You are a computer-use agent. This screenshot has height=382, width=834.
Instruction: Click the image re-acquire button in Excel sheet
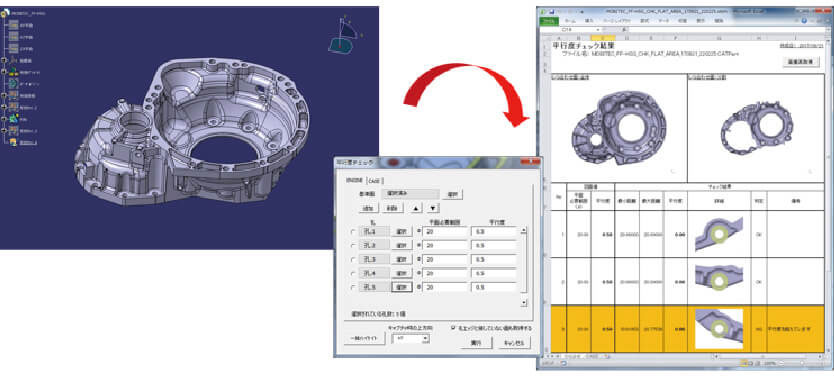[x=801, y=62]
